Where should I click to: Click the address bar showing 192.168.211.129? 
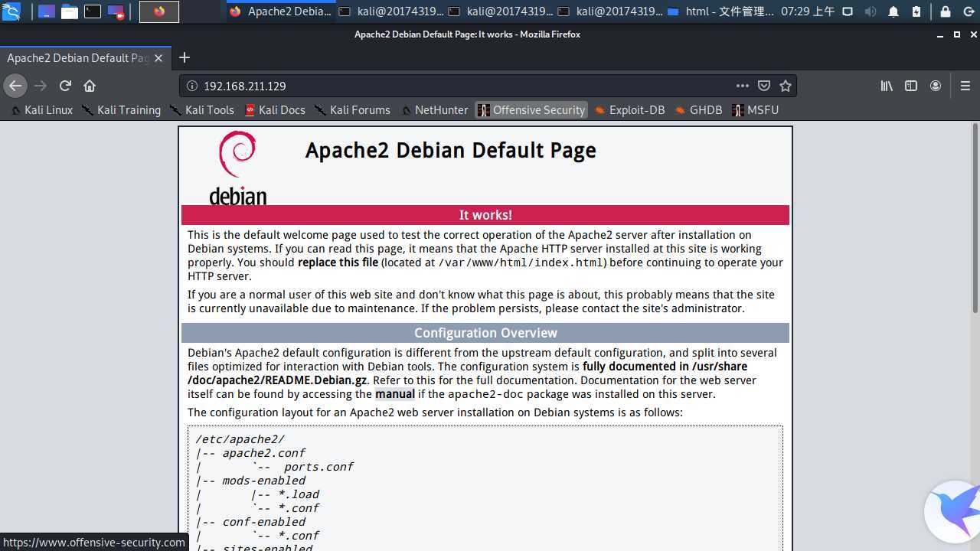pos(459,86)
